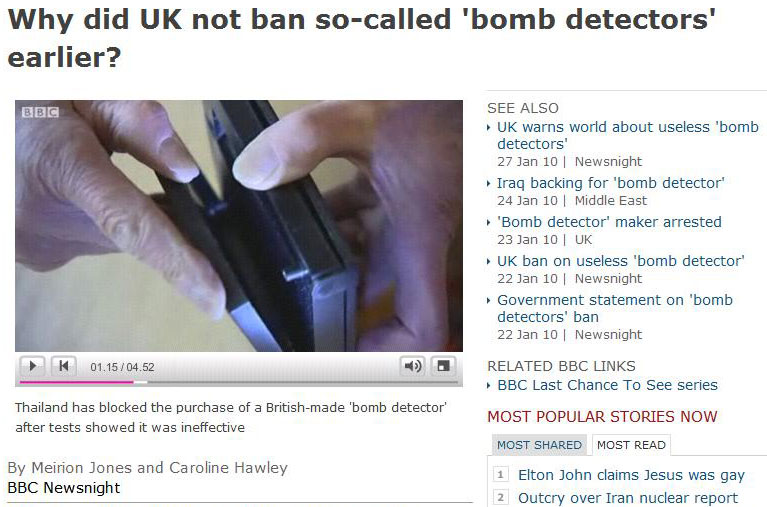Read "'Bomb detector' maker arrested" story
767x507 pixels.
click(x=609, y=222)
